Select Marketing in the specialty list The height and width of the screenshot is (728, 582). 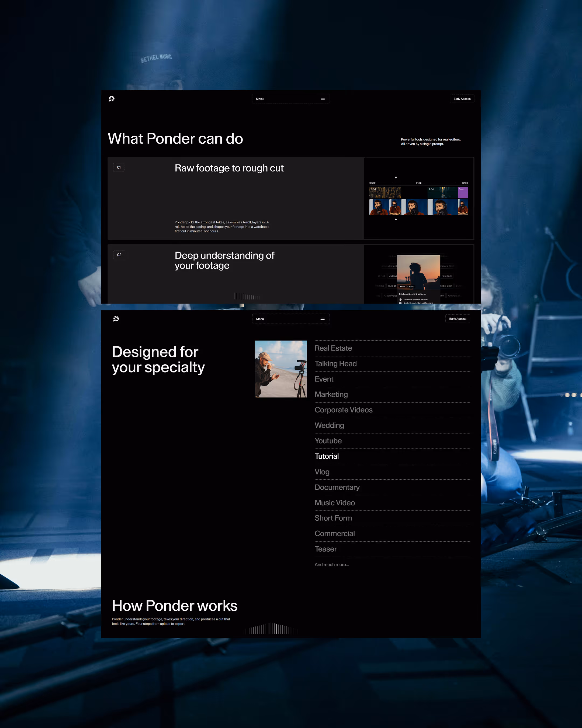pyautogui.click(x=331, y=394)
